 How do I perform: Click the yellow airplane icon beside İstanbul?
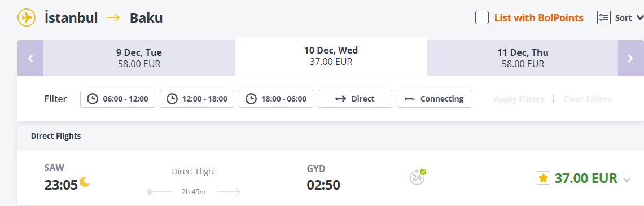[27, 18]
